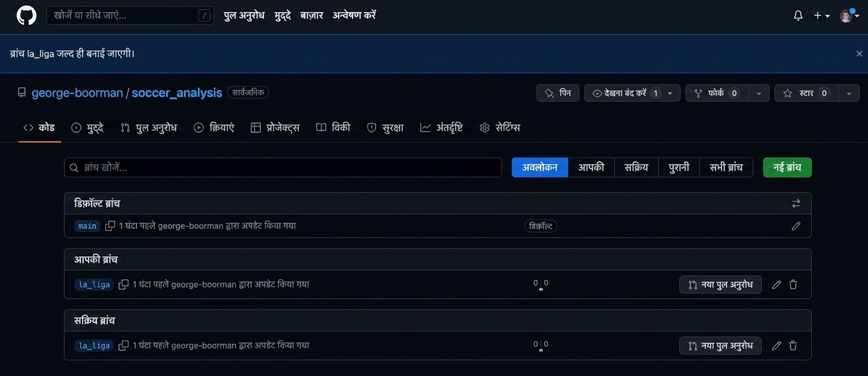Open the मुद्दे repository tab
This screenshot has height=376, width=868.
click(87, 128)
